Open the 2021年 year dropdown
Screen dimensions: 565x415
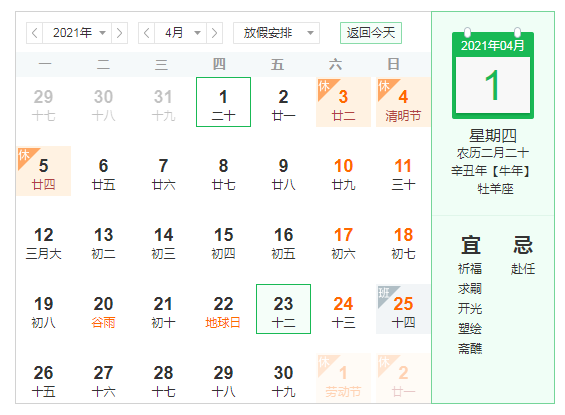(77, 33)
